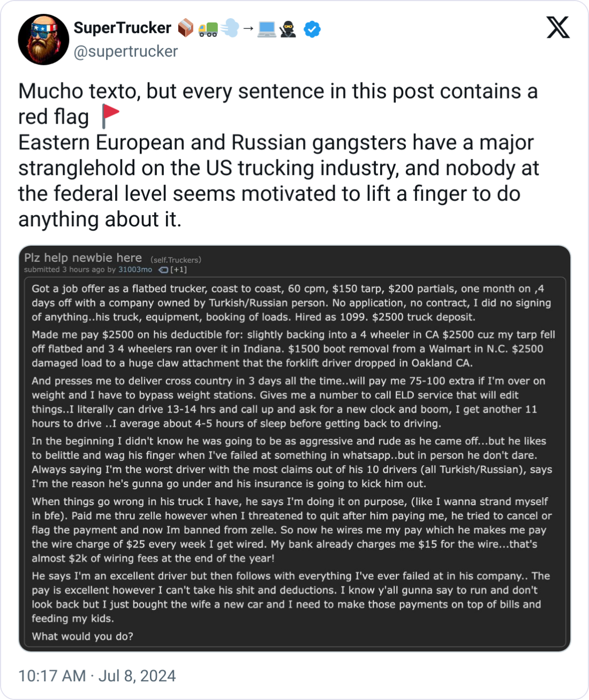The height and width of the screenshot is (700, 589).
Task: Click the [+1] label next to username
Action: (179, 270)
